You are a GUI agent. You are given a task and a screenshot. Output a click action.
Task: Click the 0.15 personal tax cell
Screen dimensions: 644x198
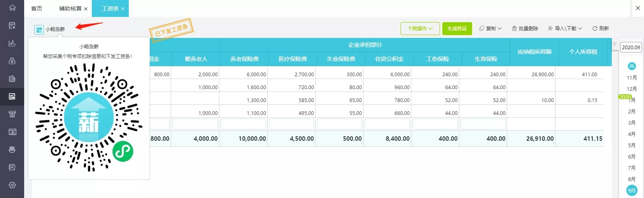579,100
